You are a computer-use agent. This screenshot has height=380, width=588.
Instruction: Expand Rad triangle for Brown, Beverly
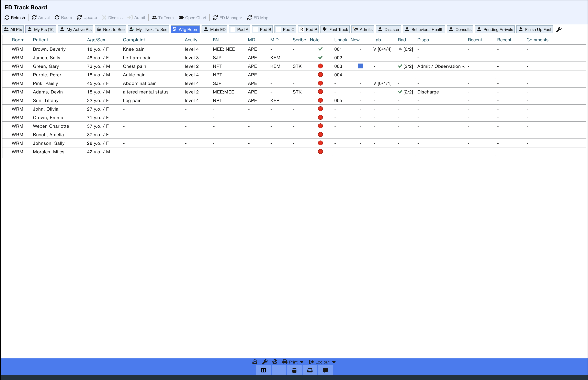(x=400, y=49)
